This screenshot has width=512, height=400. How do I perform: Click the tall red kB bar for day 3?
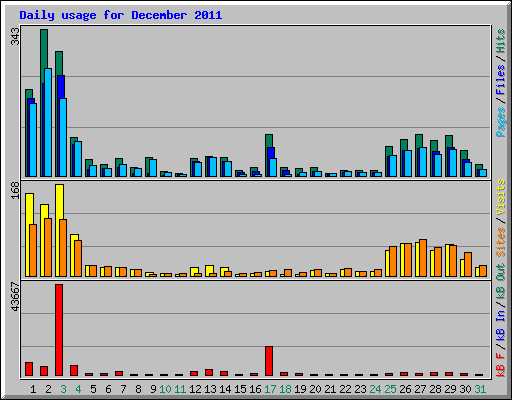59,330
